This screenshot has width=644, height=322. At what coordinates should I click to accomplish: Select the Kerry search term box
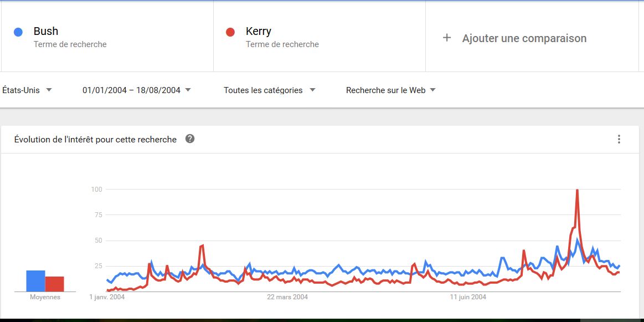tap(319, 37)
